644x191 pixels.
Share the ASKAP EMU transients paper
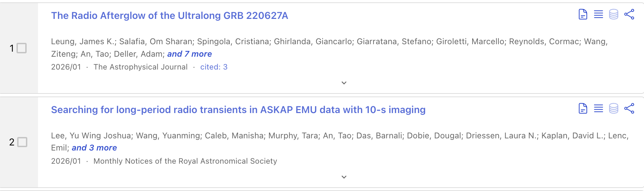(629, 109)
